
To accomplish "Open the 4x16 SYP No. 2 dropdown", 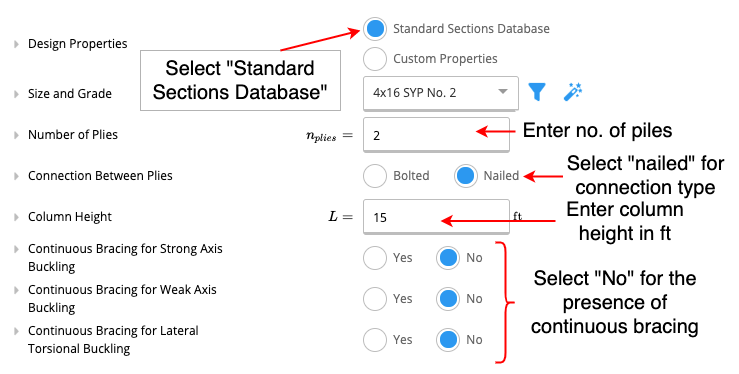I will pyautogui.click(x=441, y=93).
